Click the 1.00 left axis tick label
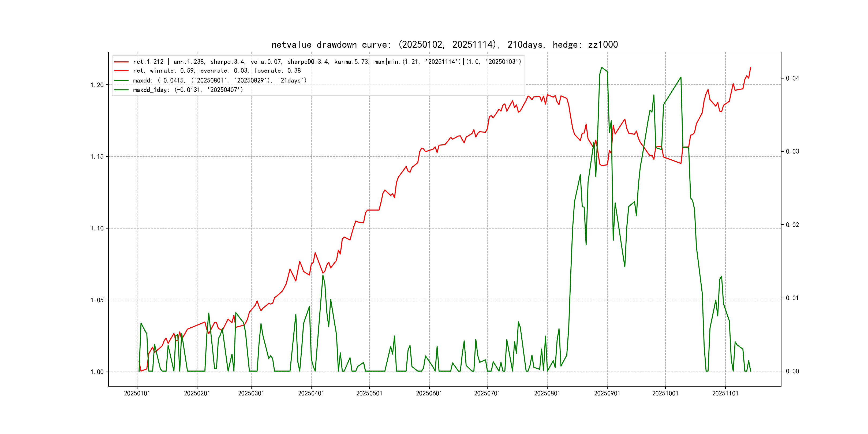Viewport: 868px width, 434px height. pos(97,372)
